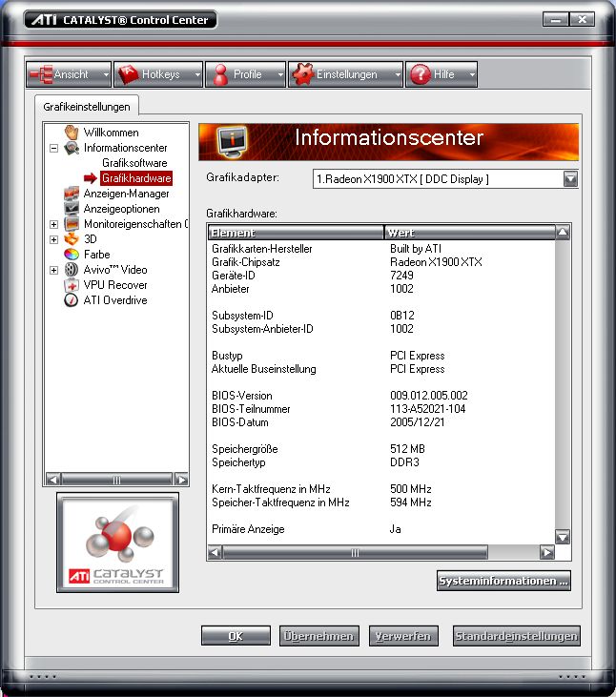Expand the 3D tree node
The width and height of the screenshot is (616, 697).
point(53,239)
